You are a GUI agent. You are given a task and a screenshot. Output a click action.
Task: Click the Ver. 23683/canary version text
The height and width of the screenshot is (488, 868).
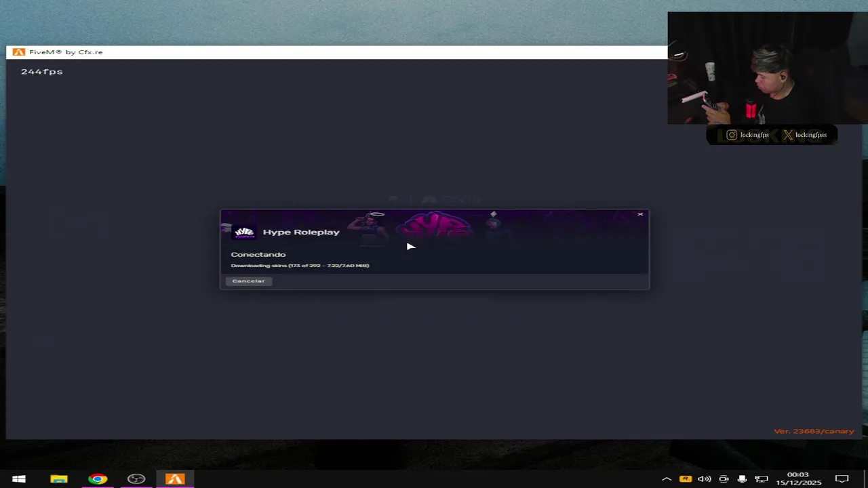(814, 431)
